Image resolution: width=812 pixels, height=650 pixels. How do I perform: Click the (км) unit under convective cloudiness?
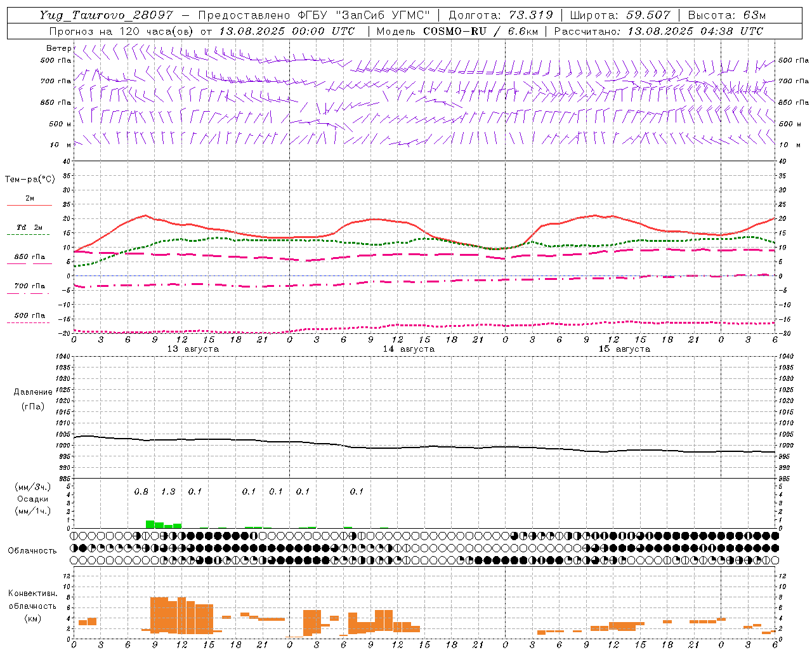(32, 618)
